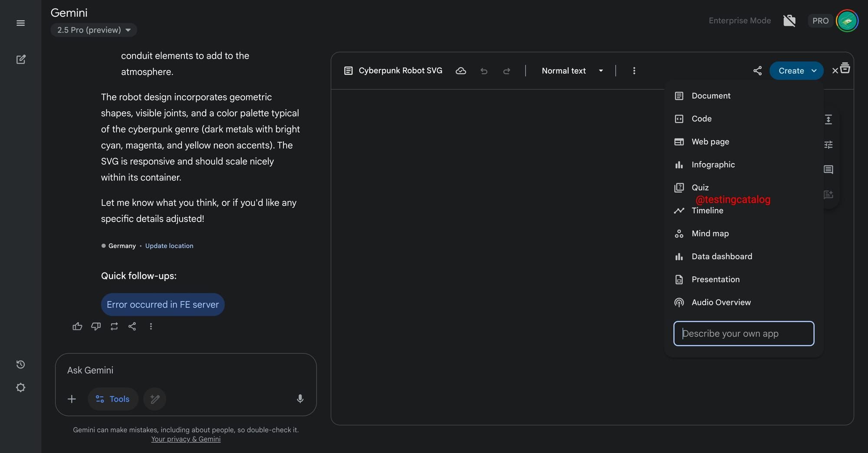Open the hamburger main menu
868x453 pixels.
(20, 23)
